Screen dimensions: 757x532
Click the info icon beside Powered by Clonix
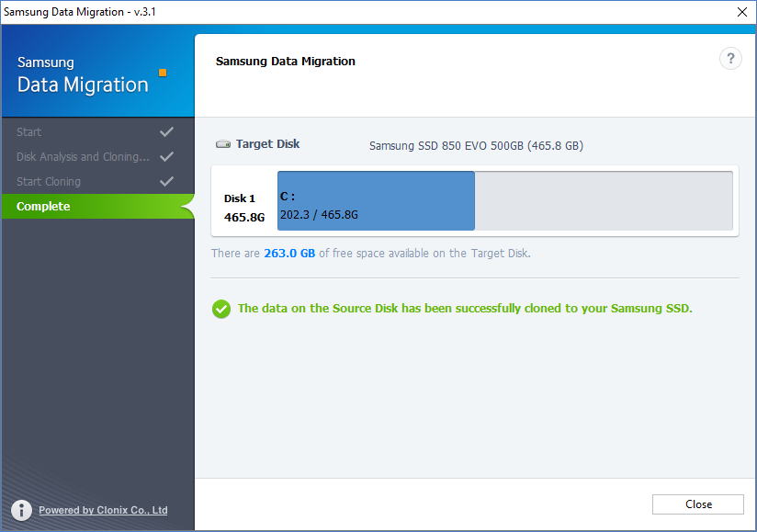pos(22,510)
